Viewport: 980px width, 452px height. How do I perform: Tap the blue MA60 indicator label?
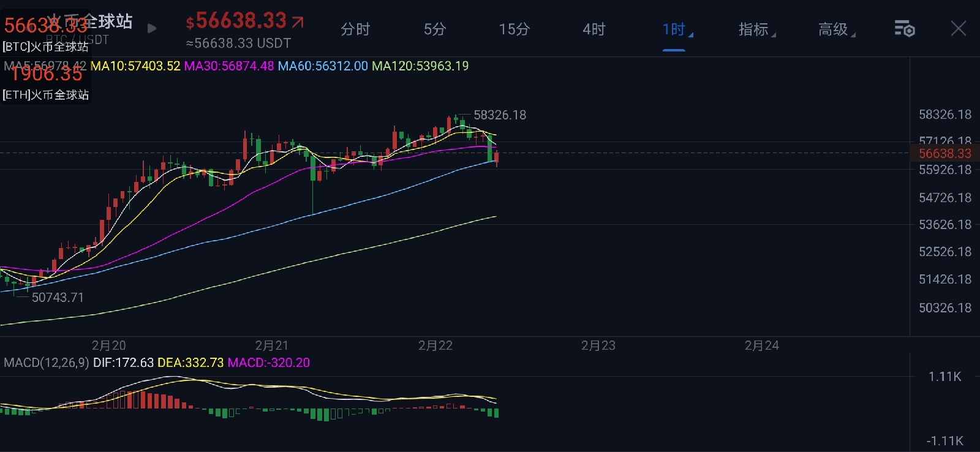(x=323, y=66)
